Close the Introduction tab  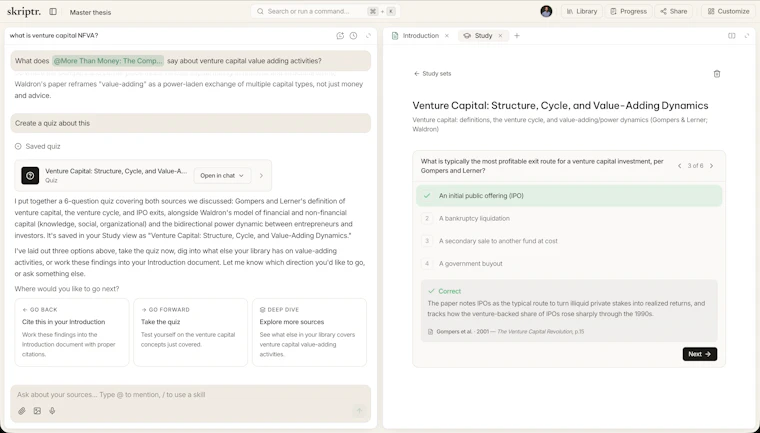coord(447,35)
